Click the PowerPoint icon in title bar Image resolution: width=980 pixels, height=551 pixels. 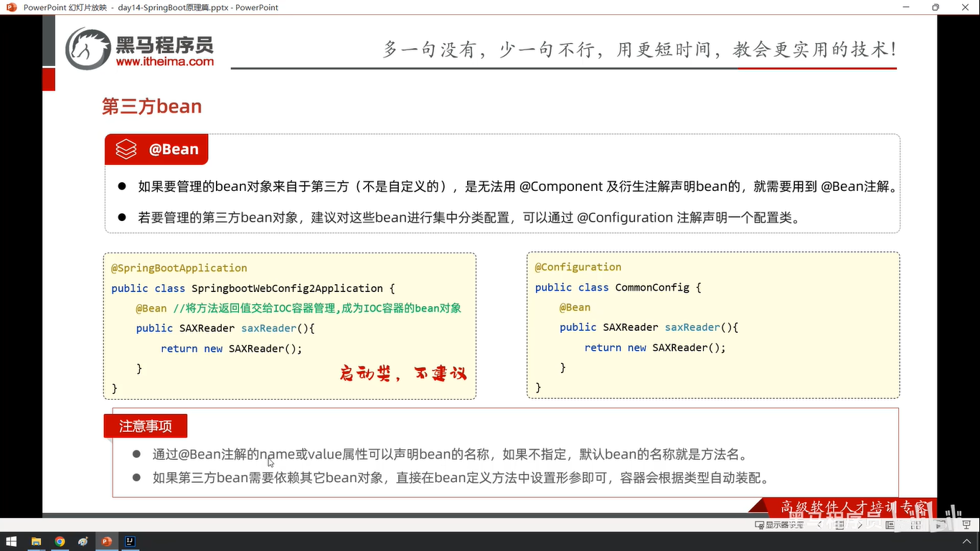coord(11,7)
